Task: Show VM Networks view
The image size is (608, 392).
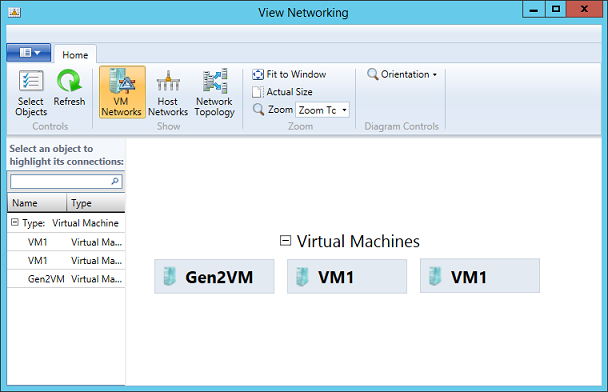Action: point(122,92)
